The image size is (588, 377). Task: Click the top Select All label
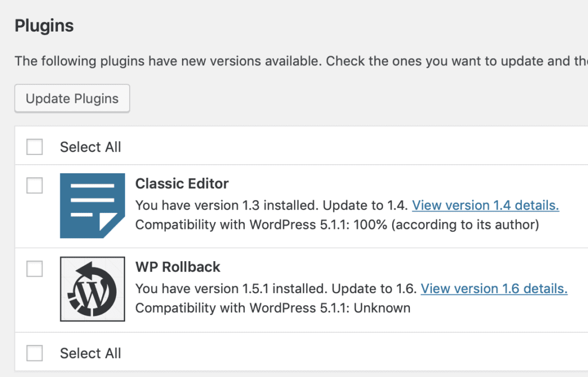coord(90,147)
